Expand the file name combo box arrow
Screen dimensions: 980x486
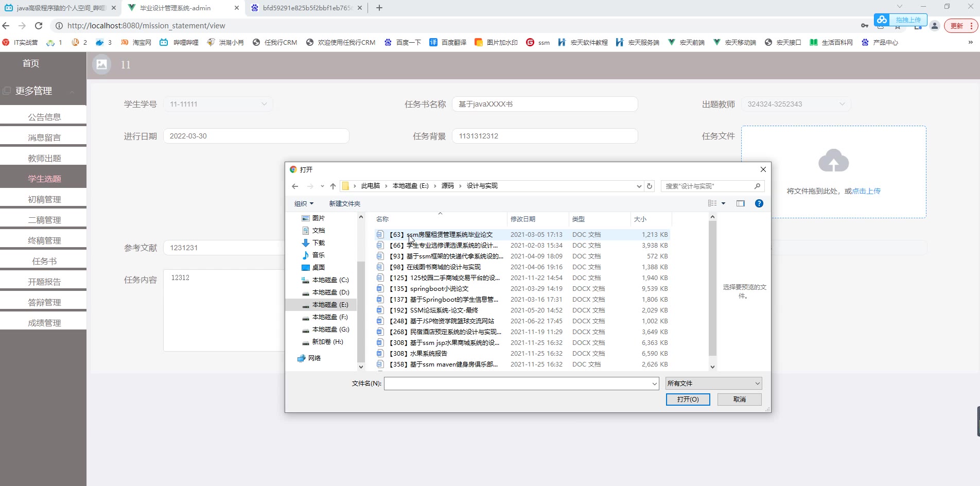point(655,384)
